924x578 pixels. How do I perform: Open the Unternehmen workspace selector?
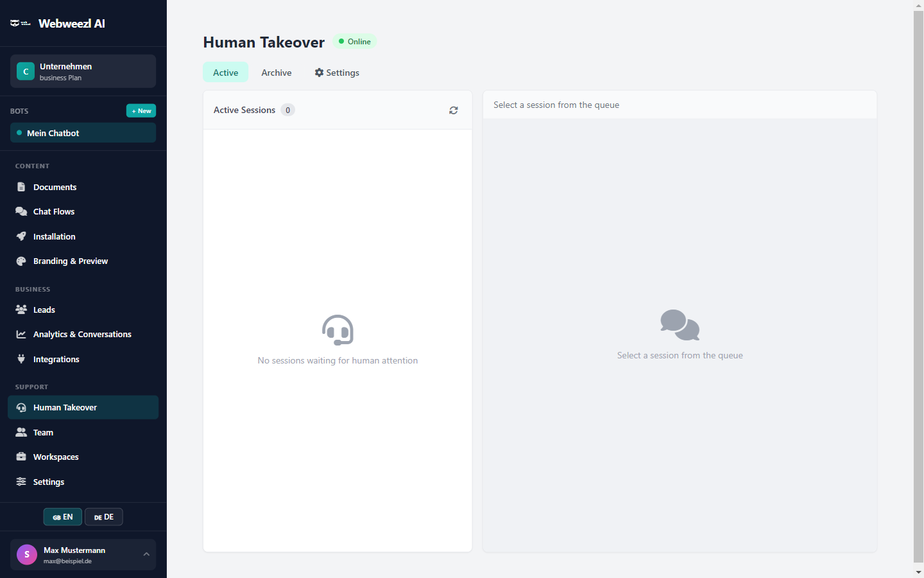click(x=83, y=71)
